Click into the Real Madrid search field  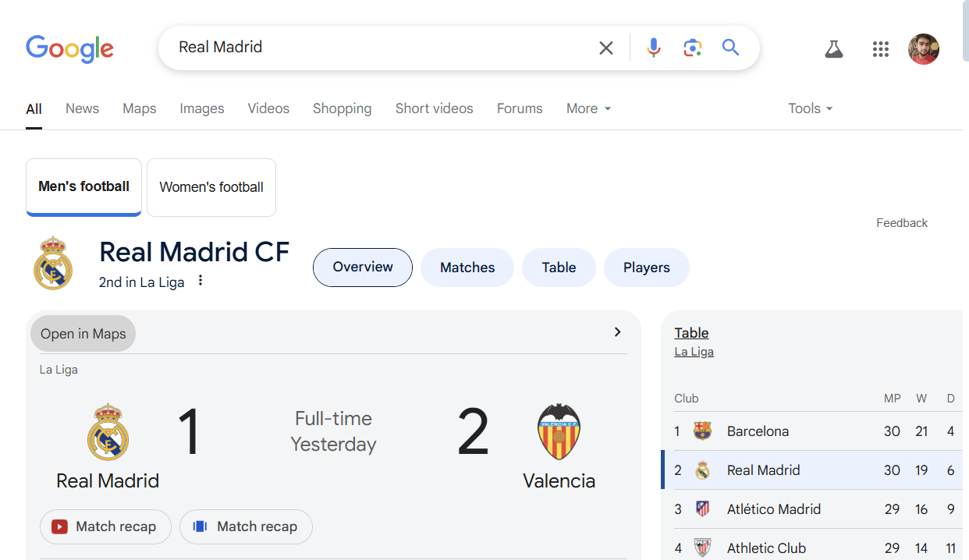coord(374,48)
